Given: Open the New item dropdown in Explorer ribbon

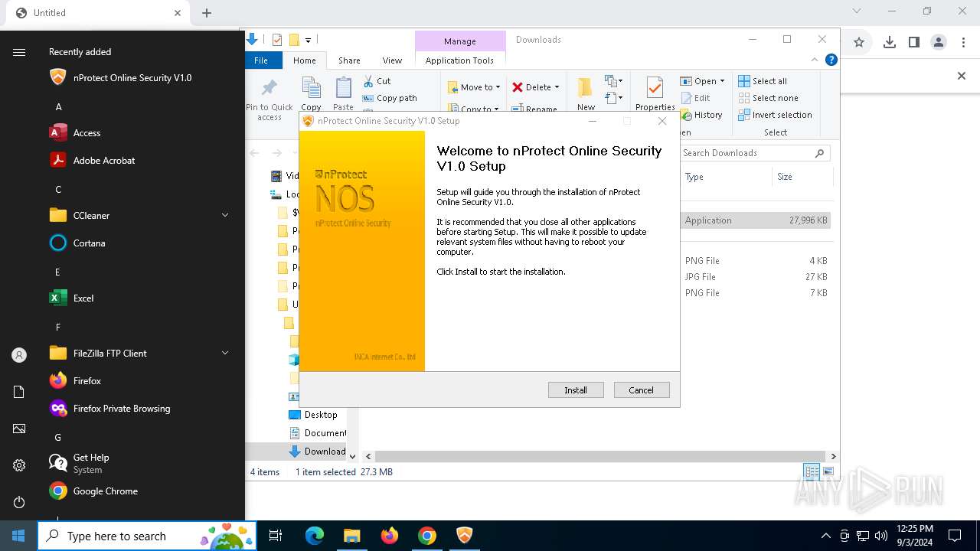Looking at the screenshot, I should tap(613, 80).
